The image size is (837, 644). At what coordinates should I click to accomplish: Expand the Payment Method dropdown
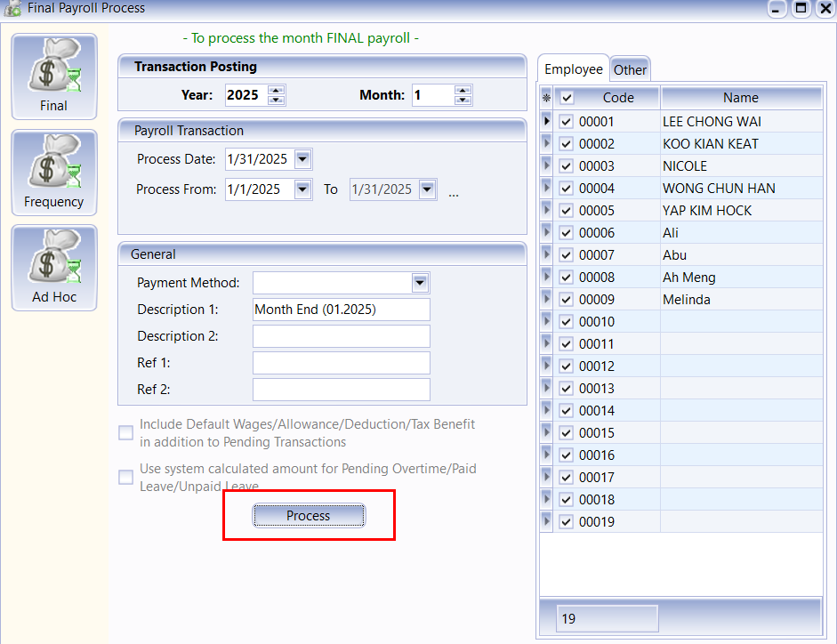421,283
